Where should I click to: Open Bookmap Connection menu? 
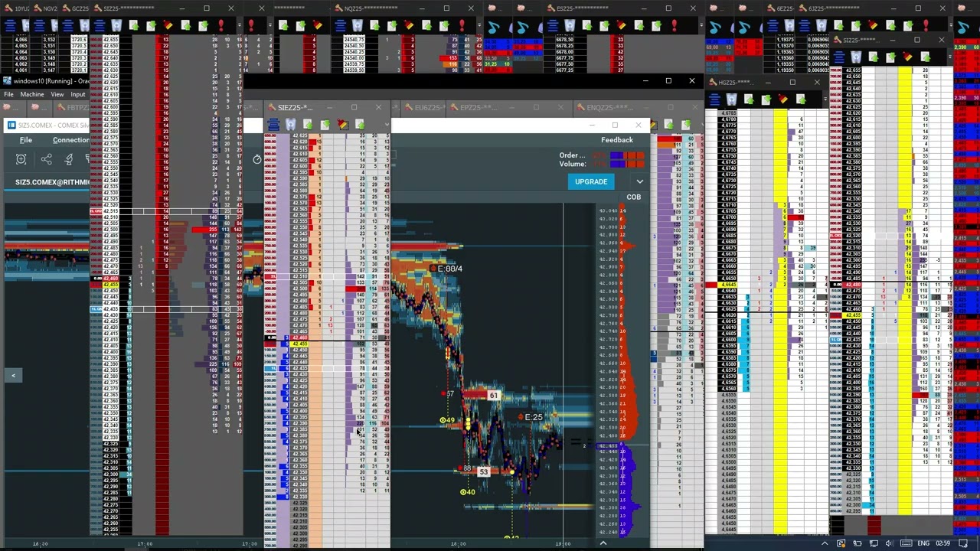[x=71, y=140]
